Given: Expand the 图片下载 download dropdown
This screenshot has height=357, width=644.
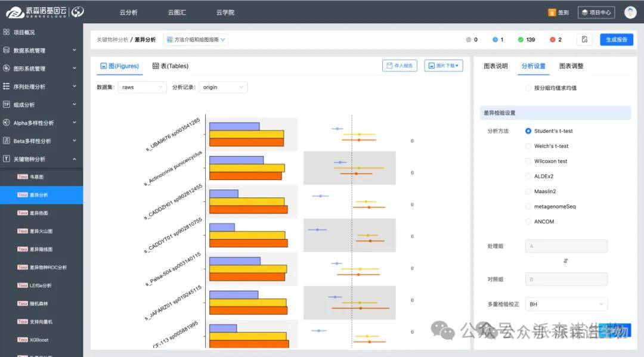Looking at the screenshot, I should click(x=443, y=66).
